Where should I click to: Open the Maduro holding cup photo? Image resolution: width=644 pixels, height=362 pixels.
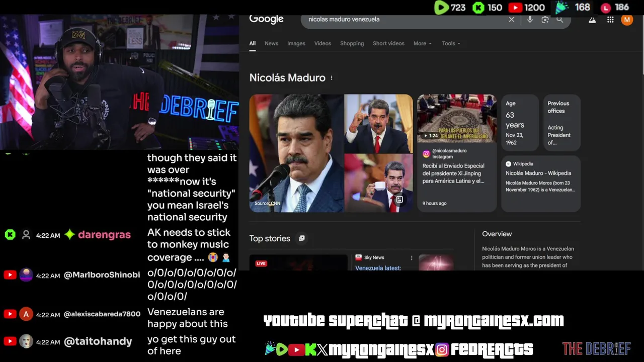click(x=378, y=183)
